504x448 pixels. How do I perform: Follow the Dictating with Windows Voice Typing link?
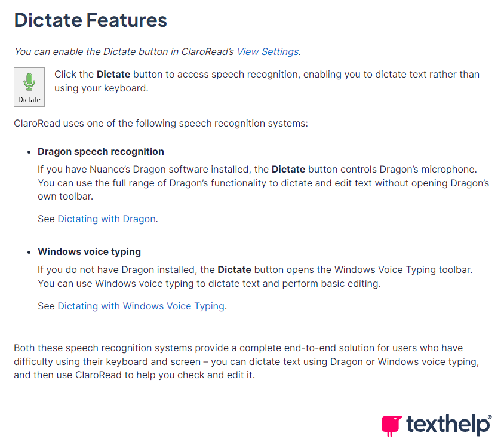click(x=141, y=306)
